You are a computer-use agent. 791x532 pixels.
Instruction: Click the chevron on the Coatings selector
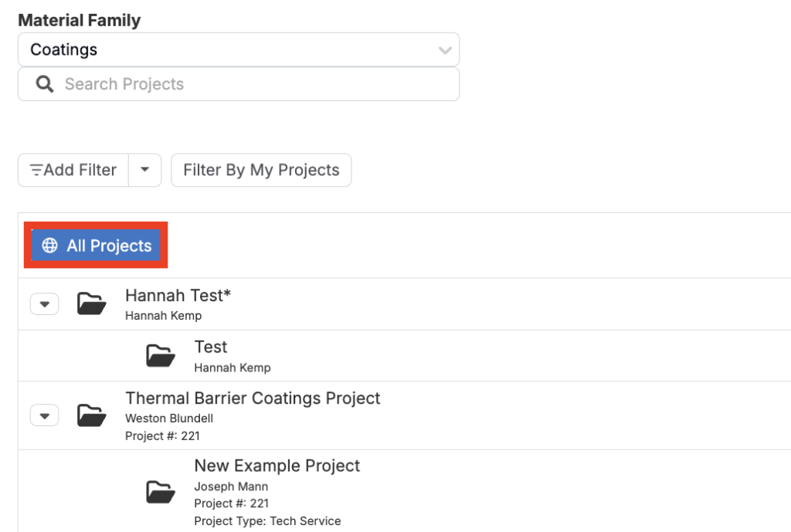pos(445,50)
